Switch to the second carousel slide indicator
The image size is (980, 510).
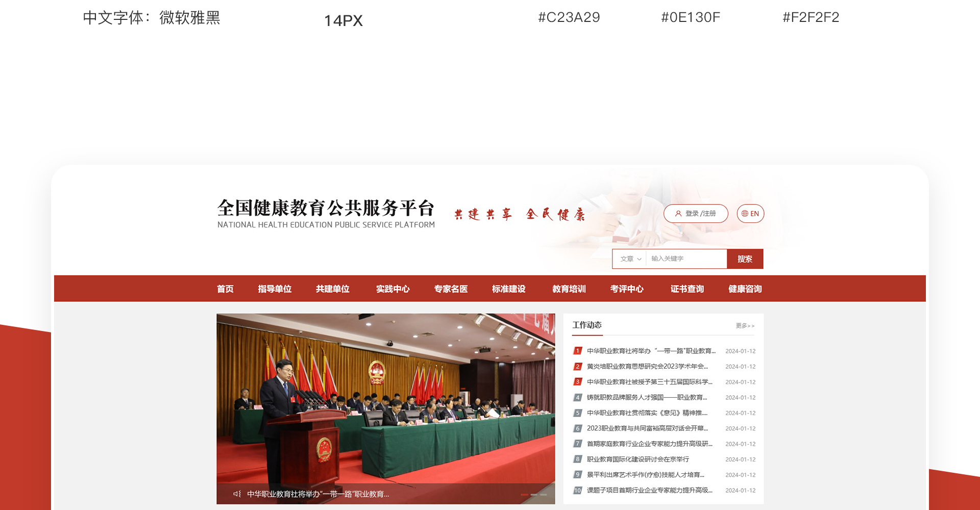pos(534,494)
